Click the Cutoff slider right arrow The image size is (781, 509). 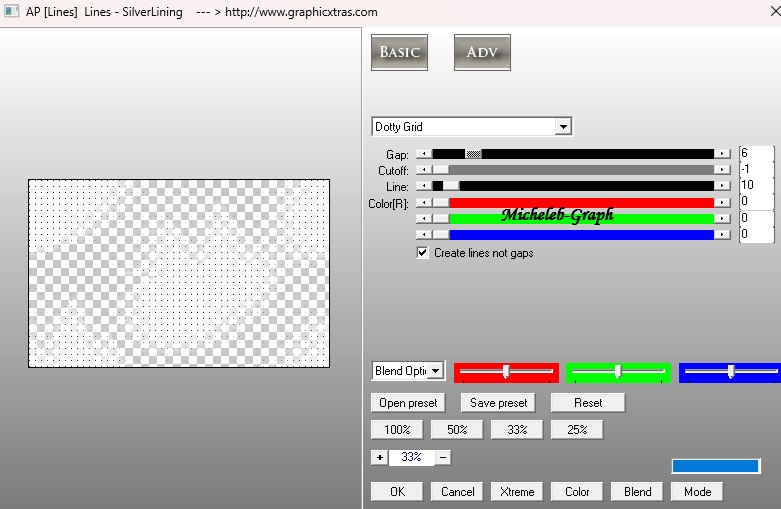[722, 170]
